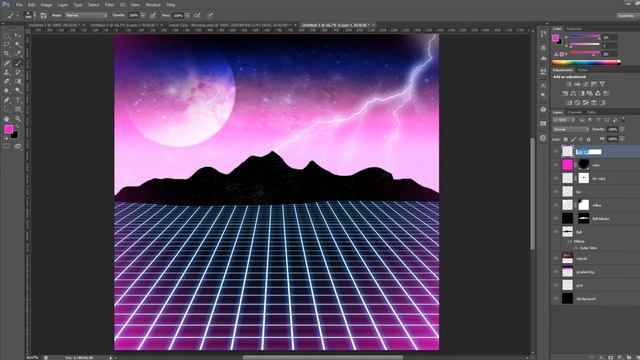Select the Zoom tool
640x360 pixels.
[18, 119]
